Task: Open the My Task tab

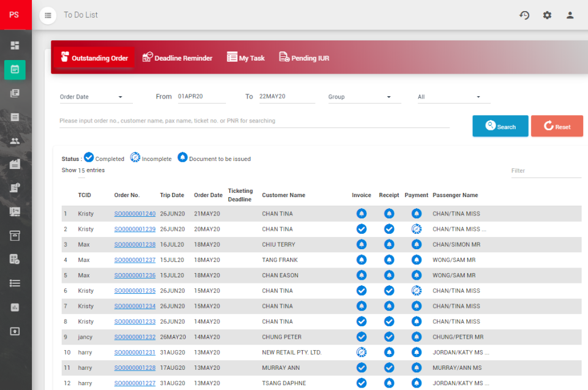Action: 246,58
